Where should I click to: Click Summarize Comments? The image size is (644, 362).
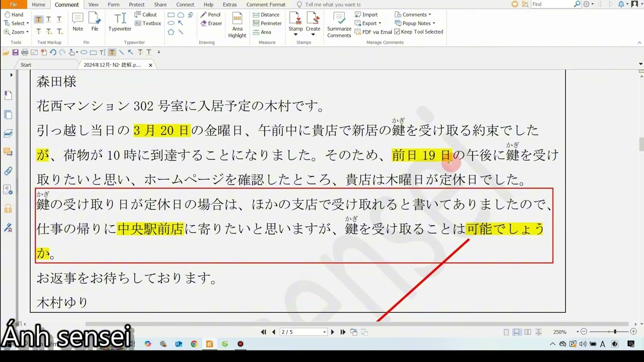(339, 25)
